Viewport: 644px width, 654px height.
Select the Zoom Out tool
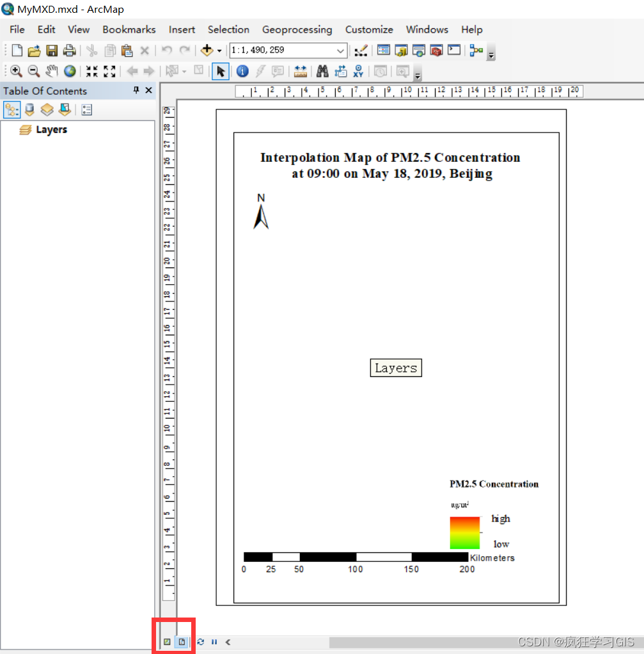[x=33, y=71]
